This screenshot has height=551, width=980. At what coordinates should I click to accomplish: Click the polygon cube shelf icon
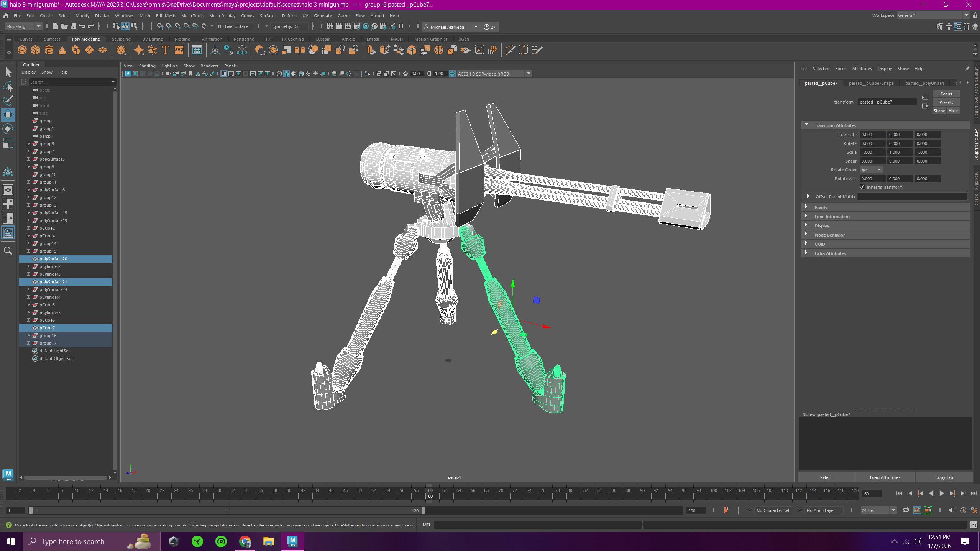click(x=36, y=50)
